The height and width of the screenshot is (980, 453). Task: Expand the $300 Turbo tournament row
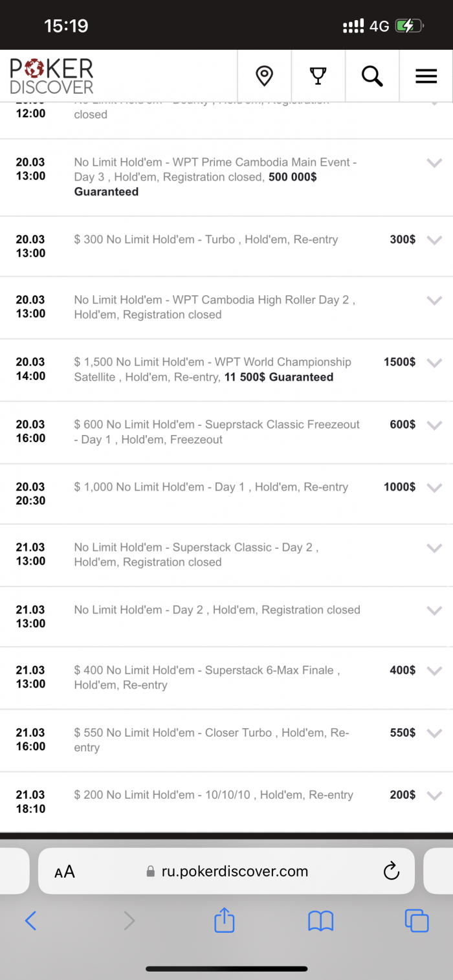[x=434, y=240]
